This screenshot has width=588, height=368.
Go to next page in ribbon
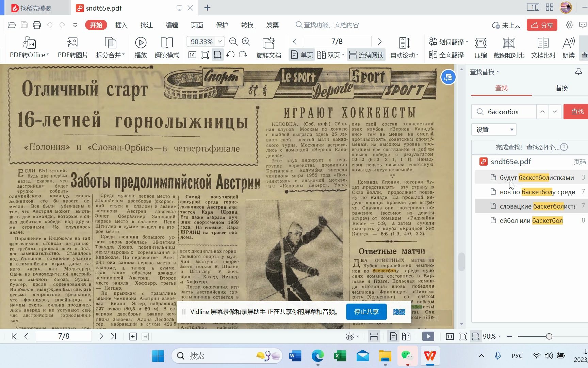click(x=380, y=42)
